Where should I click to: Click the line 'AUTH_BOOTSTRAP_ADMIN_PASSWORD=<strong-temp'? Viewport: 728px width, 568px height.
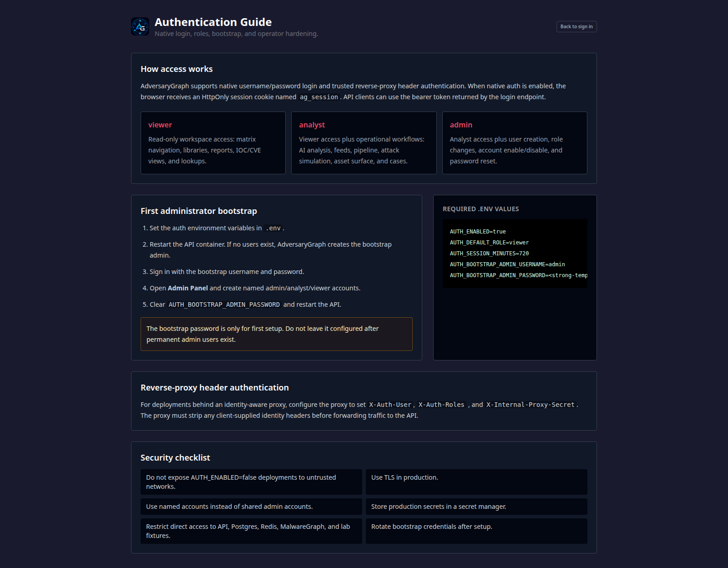(x=519, y=275)
